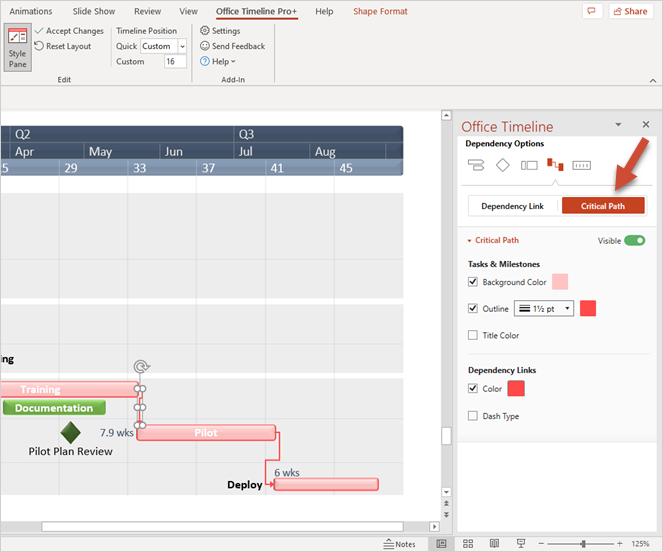Image resolution: width=663 pixels, height=552 pixels.
Task: Switch to the Dependency Link tab
Action: 512,206
